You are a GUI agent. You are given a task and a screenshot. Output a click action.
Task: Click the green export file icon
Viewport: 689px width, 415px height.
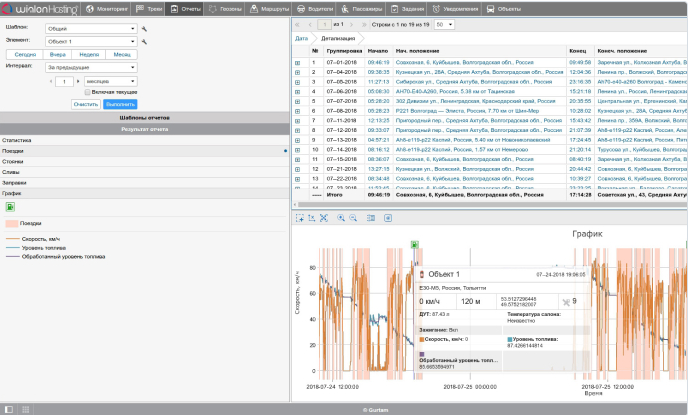[x=9, y=206]
